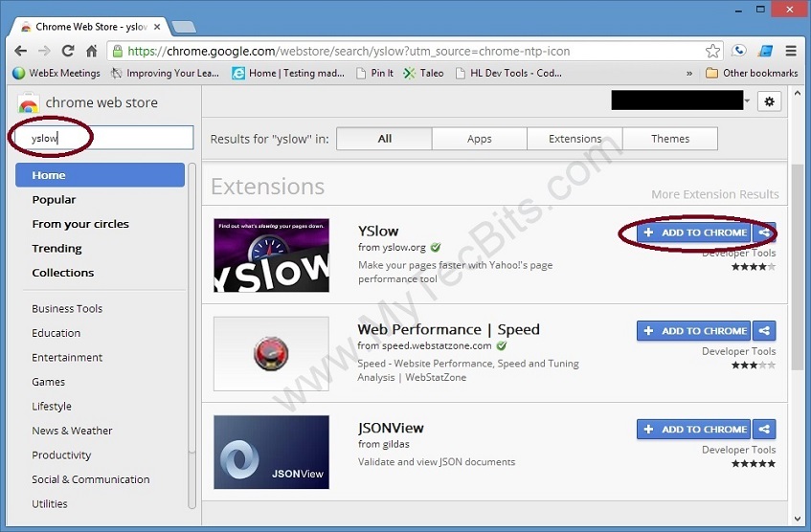This screenshot has height=532, width=811.
Task: Browse the Utilities category
Action: coord(50,503)
